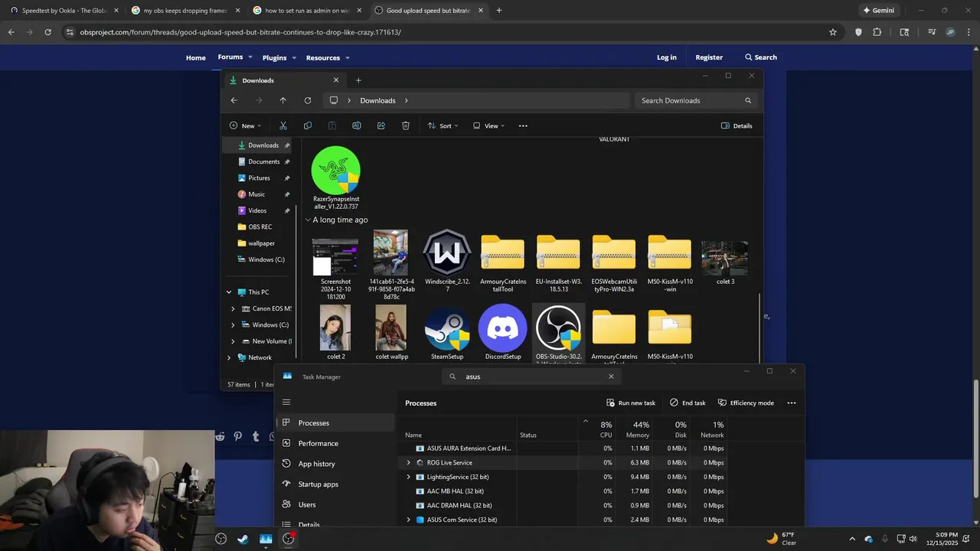Image resolution: width=980 pixels, height=551 pixels.
Task: Open Users page in Task Manager
Action: tap(335, 504)
